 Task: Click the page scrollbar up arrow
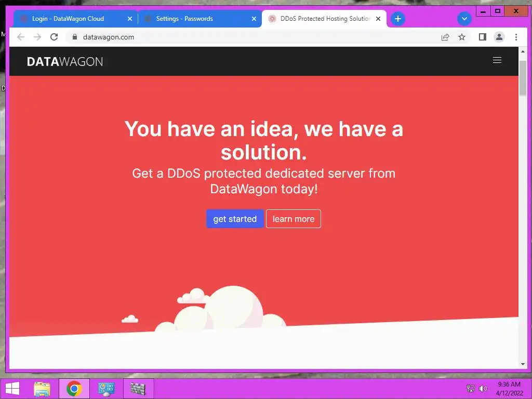coord(523,51)
